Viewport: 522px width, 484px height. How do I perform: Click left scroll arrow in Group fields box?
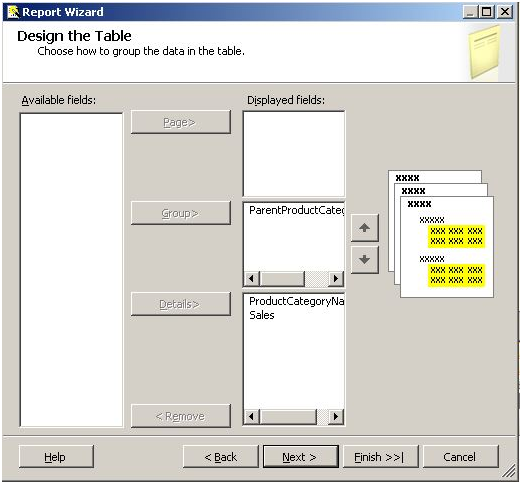252,278
